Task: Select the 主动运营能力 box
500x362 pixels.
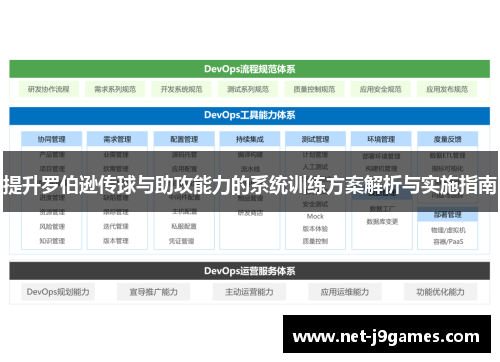Action: (249, 292)
